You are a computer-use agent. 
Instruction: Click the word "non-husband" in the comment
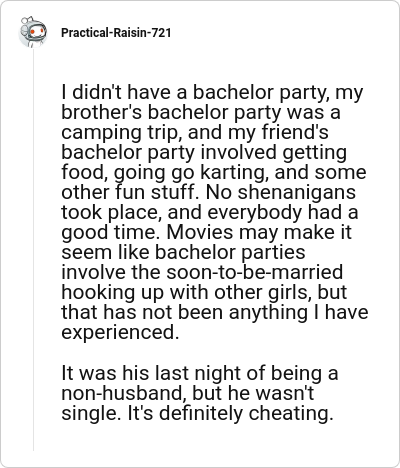point(124,393)
